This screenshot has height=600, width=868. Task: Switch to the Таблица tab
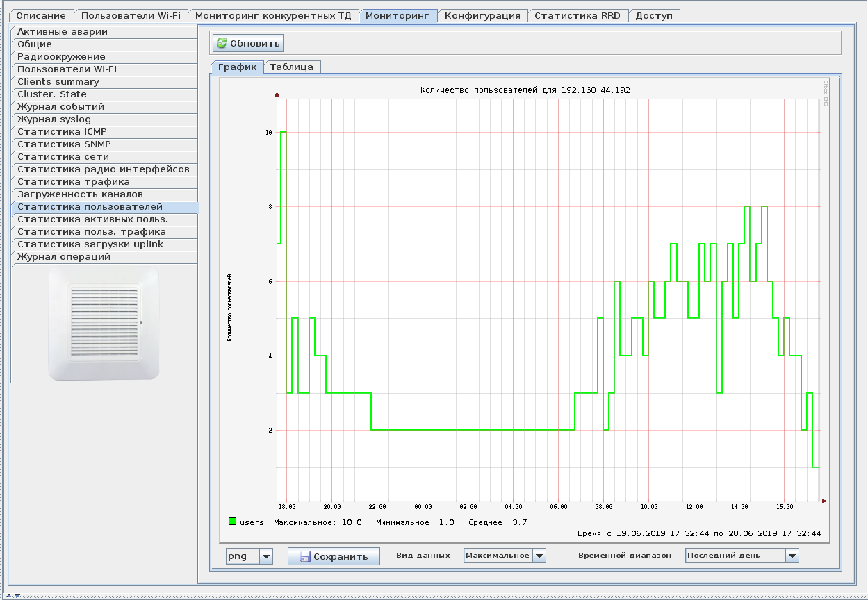(x=292, y=67)
